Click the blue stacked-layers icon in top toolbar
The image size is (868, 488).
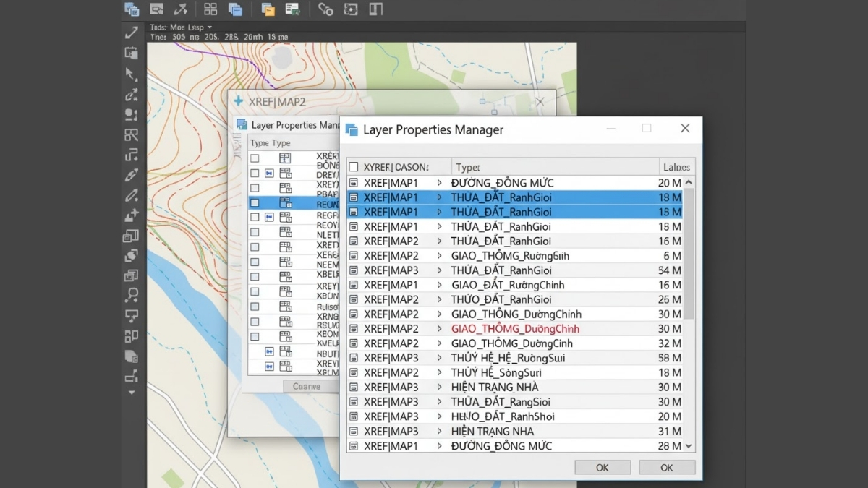click(x=235, y=9)
